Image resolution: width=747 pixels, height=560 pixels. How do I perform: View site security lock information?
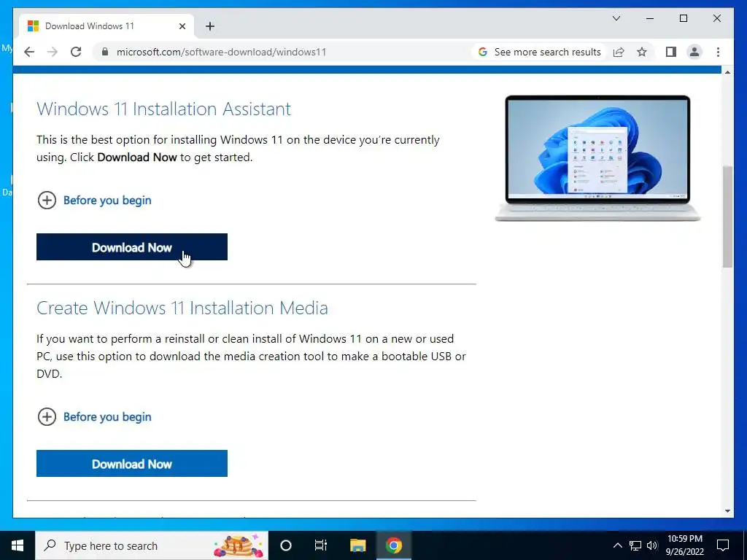pos(105,52)
